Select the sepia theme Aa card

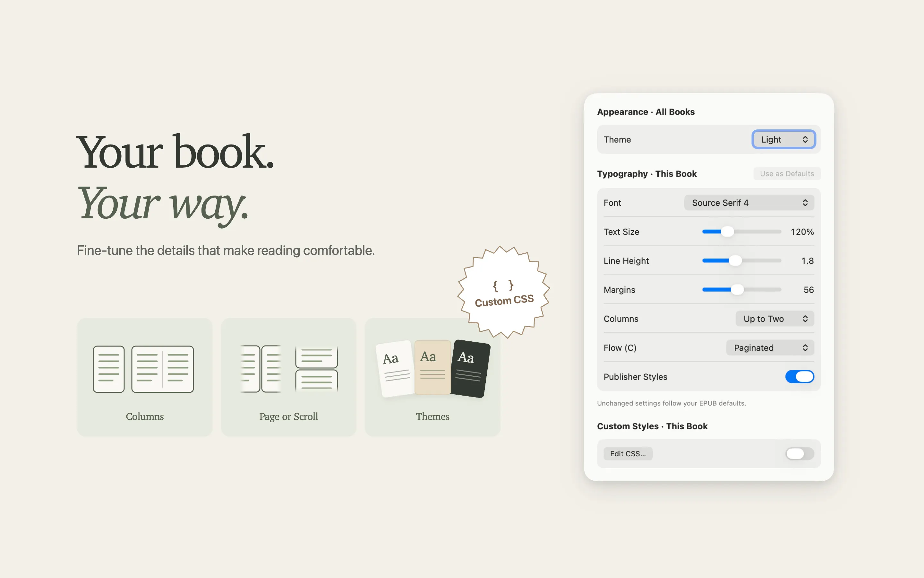coord(432,367)
